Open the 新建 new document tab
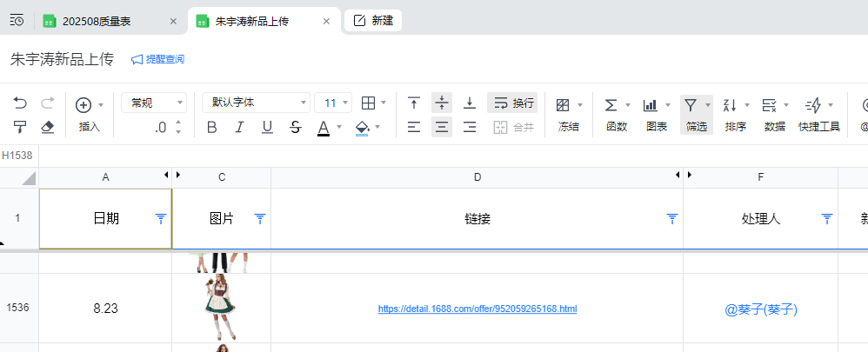Image resolution: width=868 pixels, height=352 pixels. click(x=373, y=21)
